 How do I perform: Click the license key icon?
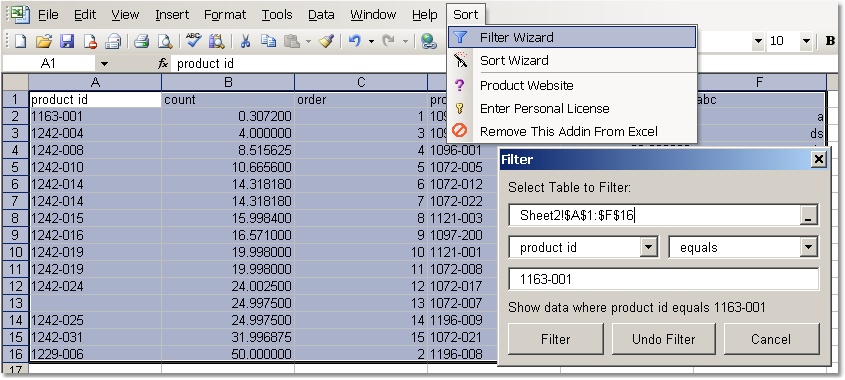point(460,108)
